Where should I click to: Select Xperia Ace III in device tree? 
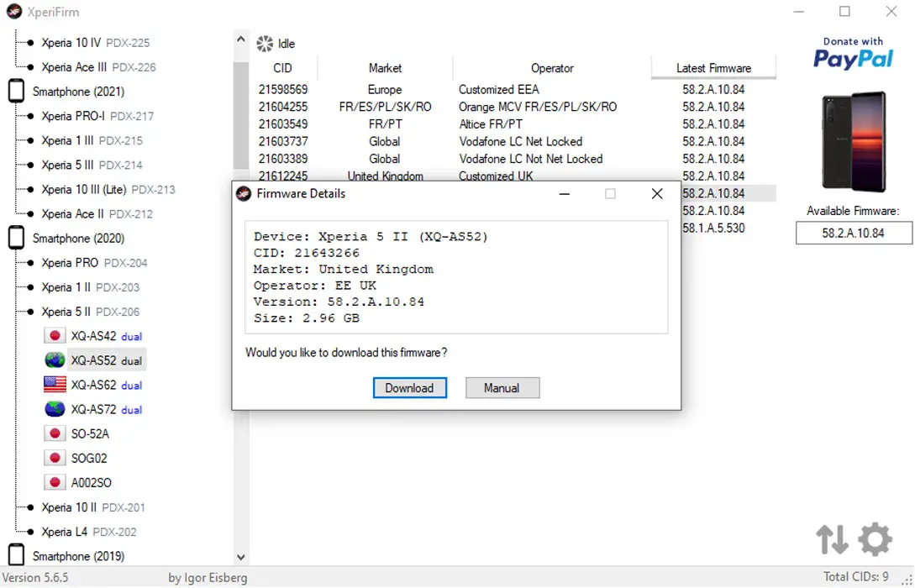98,67
